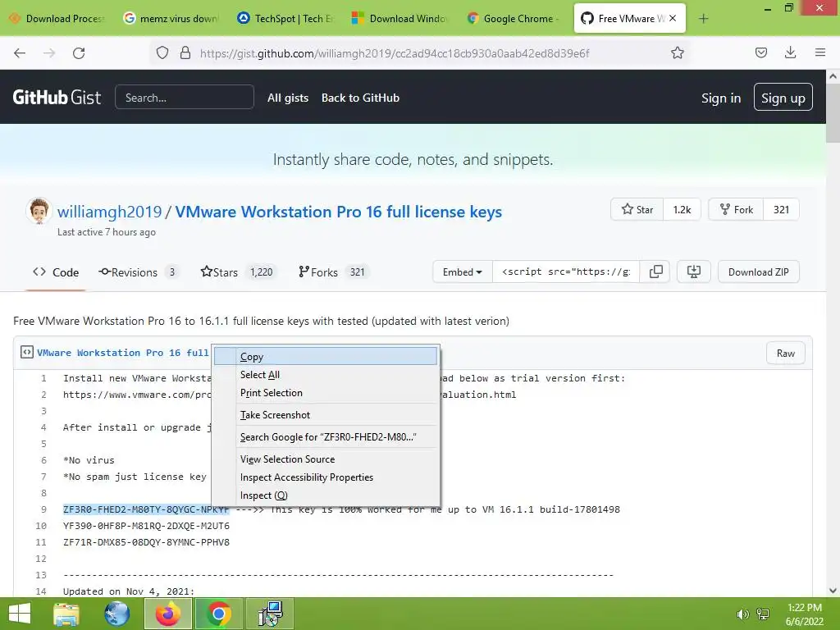Launch the globe browser icon on taskbar

[116, 614]
